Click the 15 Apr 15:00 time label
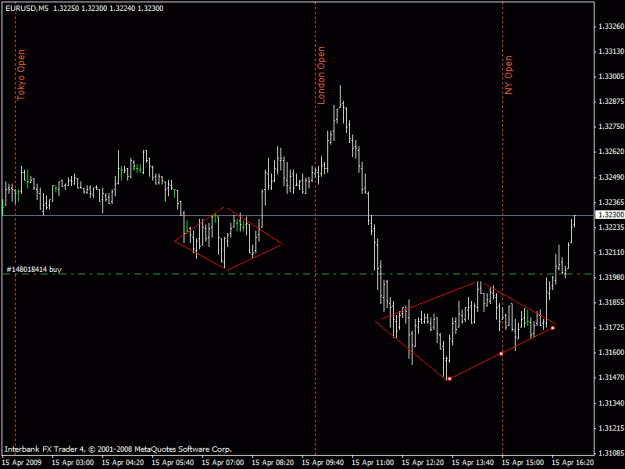Screen dimensions: 625x469 [x=523, y=463]
